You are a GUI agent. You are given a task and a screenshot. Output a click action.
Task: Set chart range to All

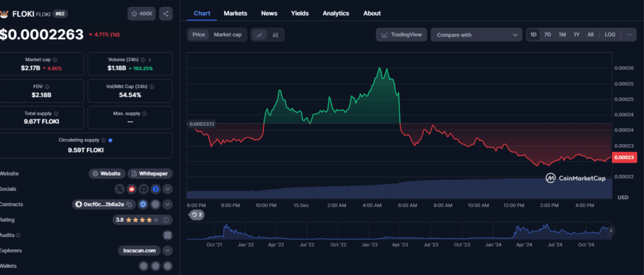coord(591,35)
